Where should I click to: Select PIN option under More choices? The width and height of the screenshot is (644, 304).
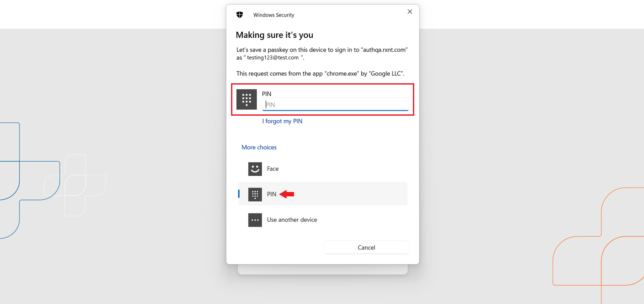tap(271, 194)
